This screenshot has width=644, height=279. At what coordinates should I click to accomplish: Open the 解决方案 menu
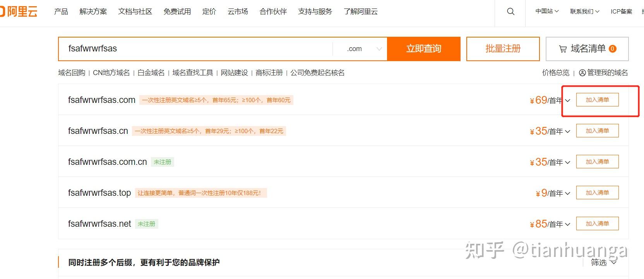tap(93, 12)
